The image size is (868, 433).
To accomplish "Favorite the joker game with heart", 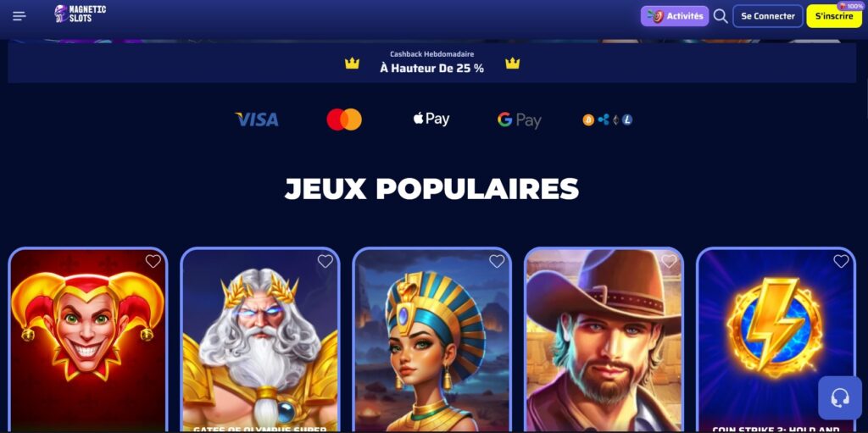I will tap(153, 261).
